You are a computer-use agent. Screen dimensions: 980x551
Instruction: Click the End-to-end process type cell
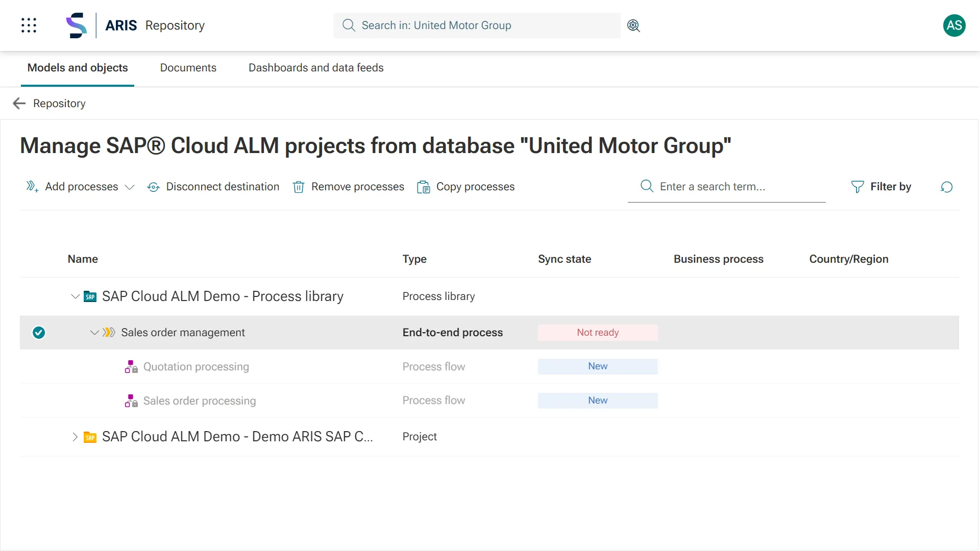453,333
